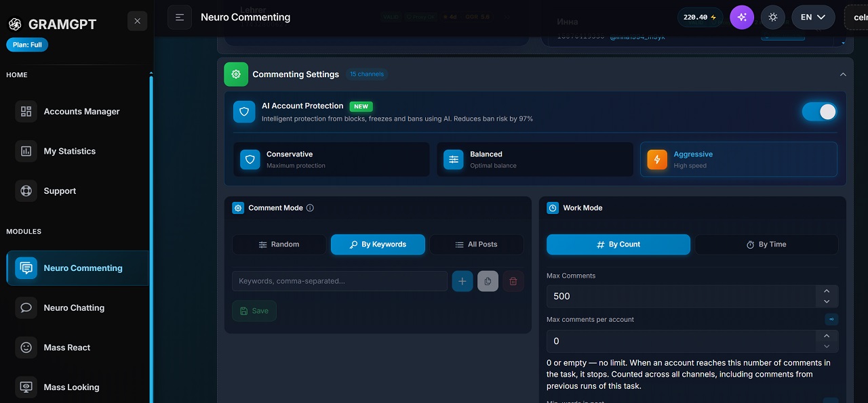Click the Balanced sliders icon

454,159
